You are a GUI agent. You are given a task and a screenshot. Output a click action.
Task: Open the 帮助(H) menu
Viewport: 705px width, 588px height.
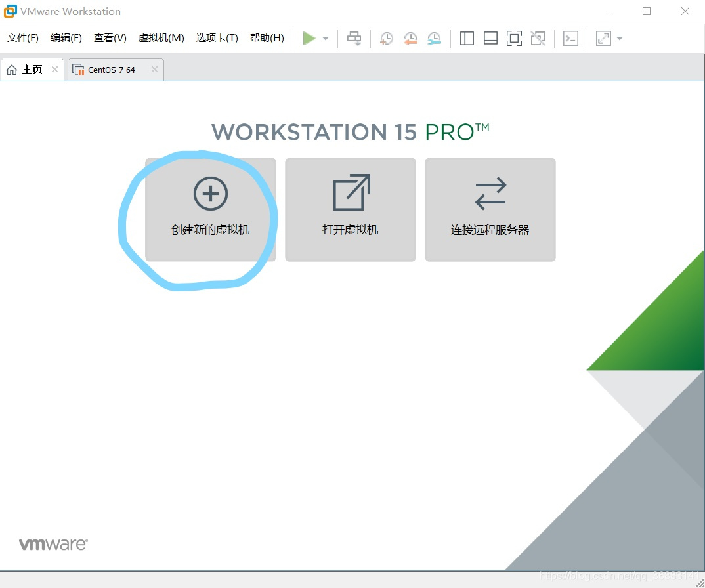(x=267, y=38)
